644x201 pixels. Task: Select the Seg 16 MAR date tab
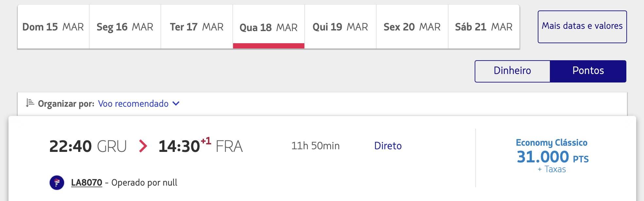point(125,27)
